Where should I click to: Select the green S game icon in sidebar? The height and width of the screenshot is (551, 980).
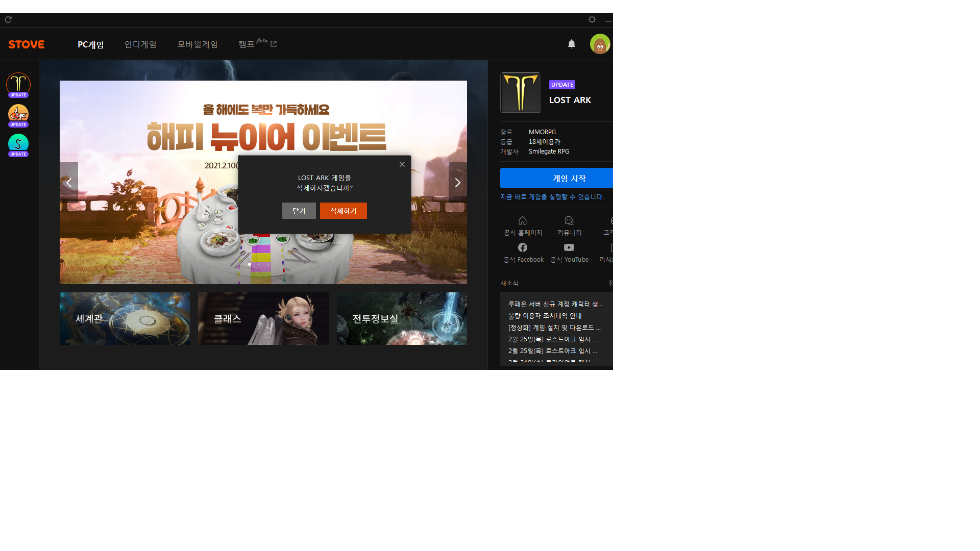click(x=18, y=144)
